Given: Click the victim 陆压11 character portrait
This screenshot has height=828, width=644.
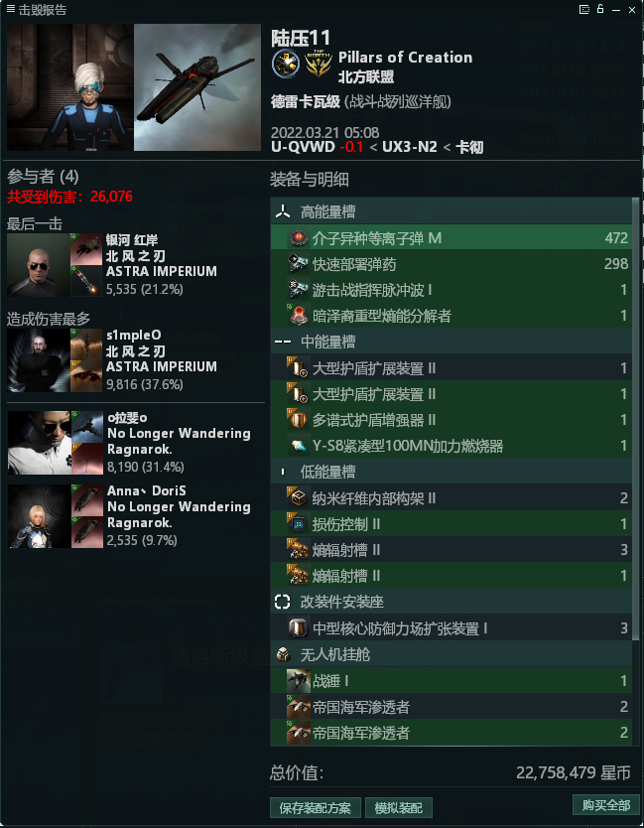Looking at the screenshot, I should [x=69, y=87].
